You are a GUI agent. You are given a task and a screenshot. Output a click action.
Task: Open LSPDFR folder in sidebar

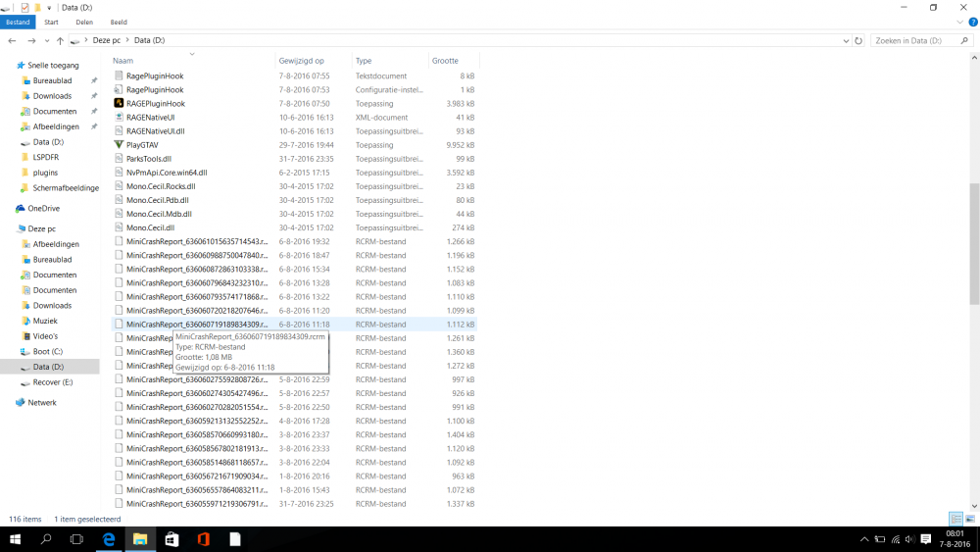[x=46, y=157]
